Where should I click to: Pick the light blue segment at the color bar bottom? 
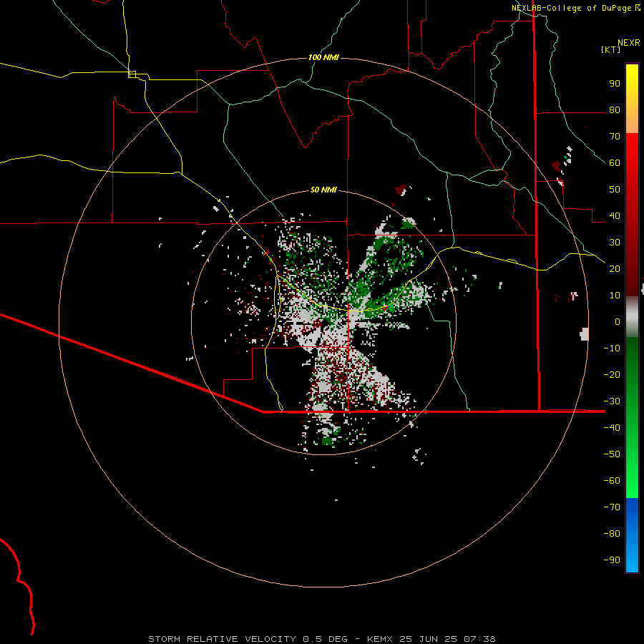pyautogui.click(x=632, y=559)
